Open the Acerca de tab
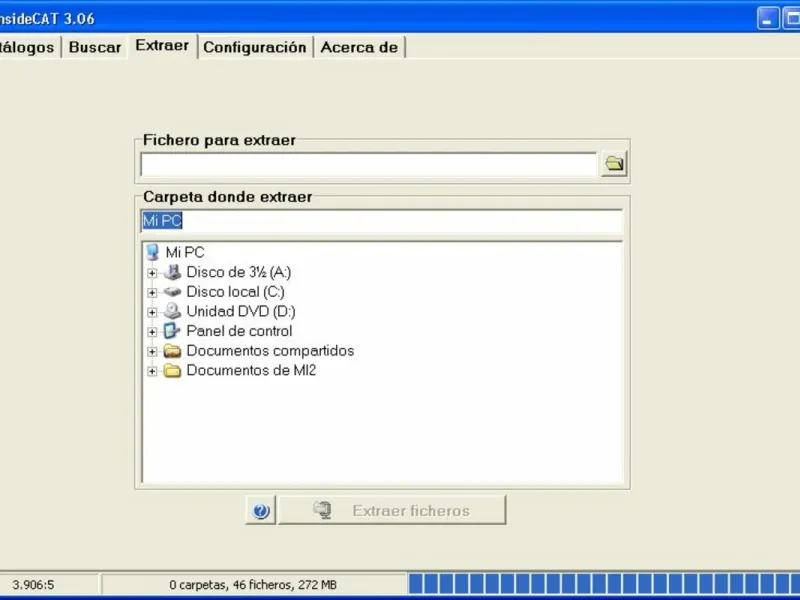The height and width of the screenshot is (600, 800). [x=359, y=47]
